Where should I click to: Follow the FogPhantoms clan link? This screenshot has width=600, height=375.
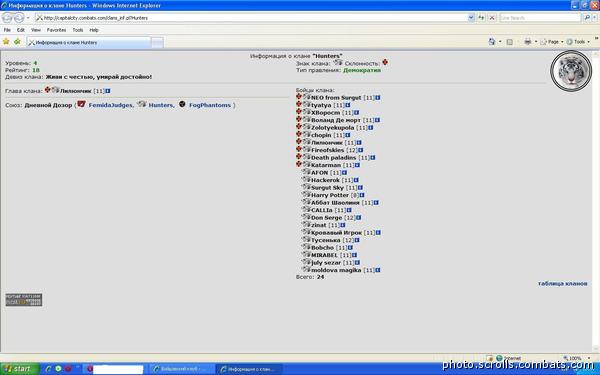point(210,105)
